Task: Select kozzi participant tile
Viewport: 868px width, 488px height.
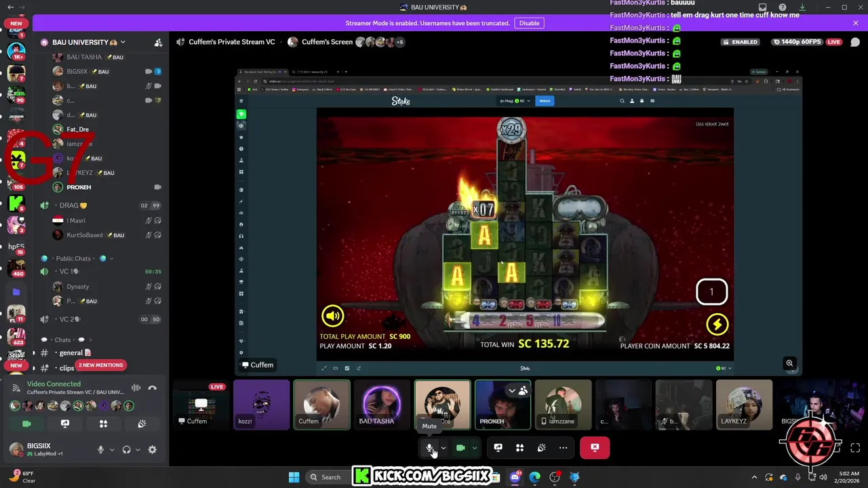Action: [262, 405]
